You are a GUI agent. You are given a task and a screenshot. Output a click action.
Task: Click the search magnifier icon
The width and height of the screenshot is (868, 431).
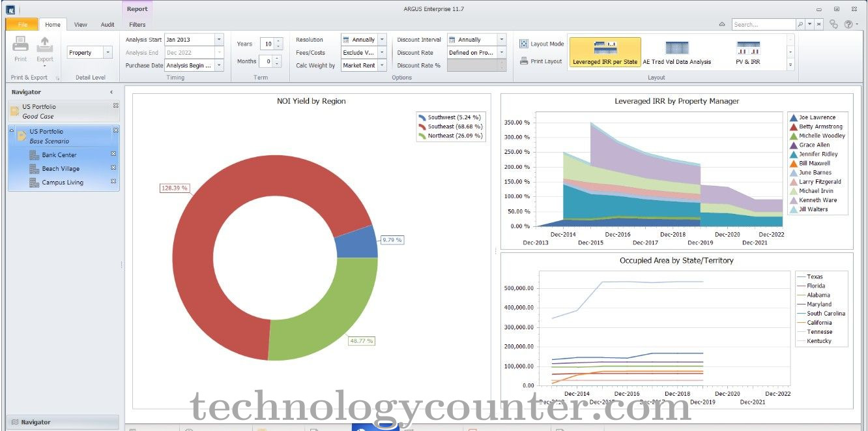pos(800,24)
